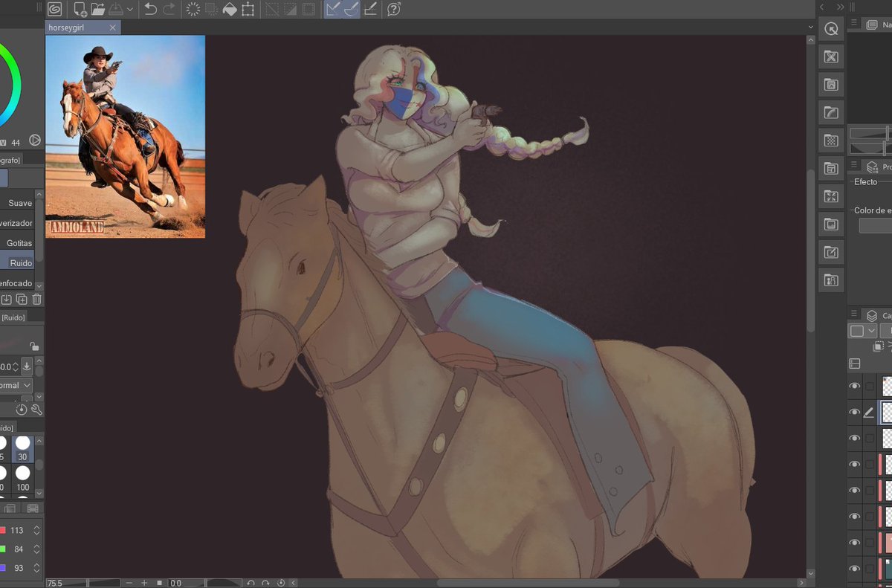Click Invert selected area icon
This screenshot has width=892, height=588.
pos(290,9)
